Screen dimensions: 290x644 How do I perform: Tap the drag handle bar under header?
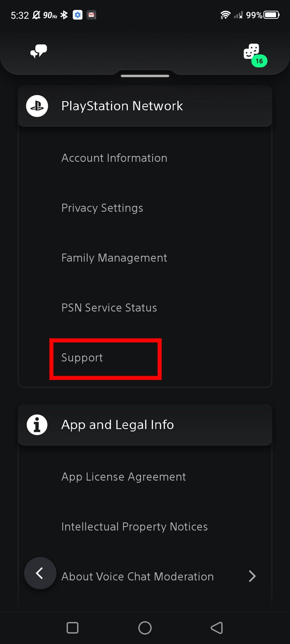145,76
